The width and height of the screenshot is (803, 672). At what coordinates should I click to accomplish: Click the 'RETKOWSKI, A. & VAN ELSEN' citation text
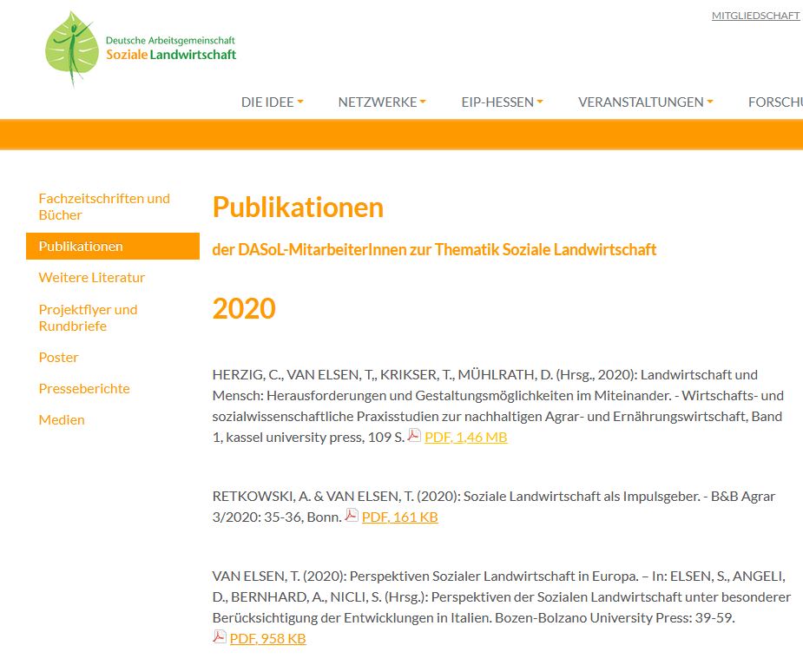[x=494, y=506]
